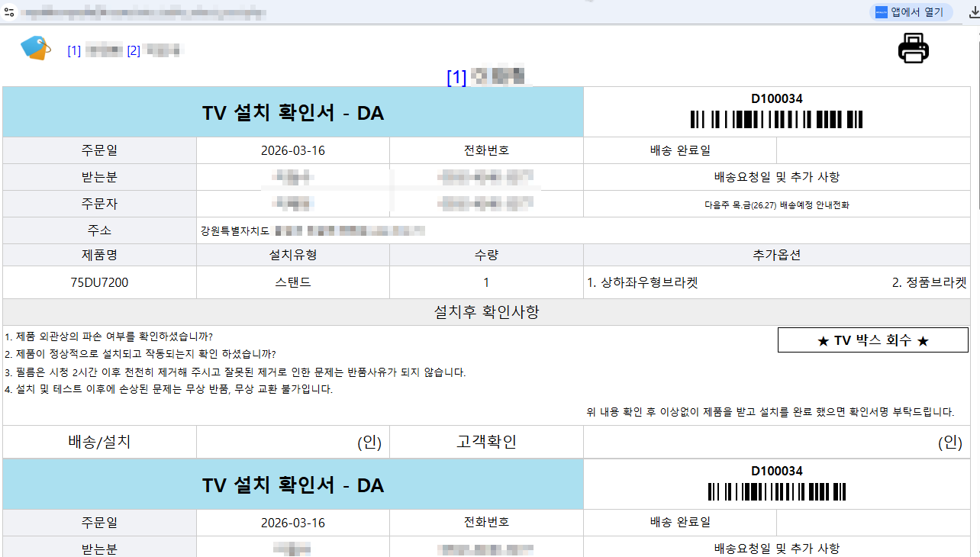This screenshot has width=980, height=557.
Task: Click the first D100034 barcode
Action: coord(777,120)
